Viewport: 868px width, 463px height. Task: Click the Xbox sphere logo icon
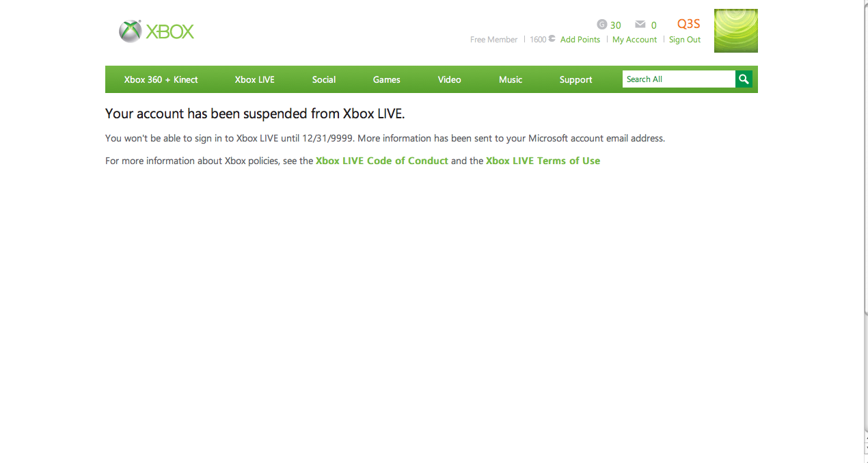pyautogui.click(x=130, y=31)
